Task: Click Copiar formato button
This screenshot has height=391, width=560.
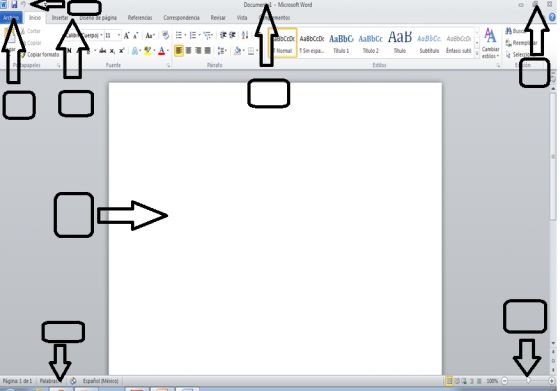Action: tap(40, 54)
